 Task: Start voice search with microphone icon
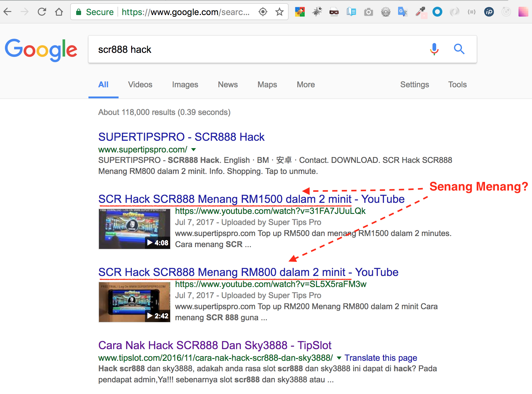[434, 49]
